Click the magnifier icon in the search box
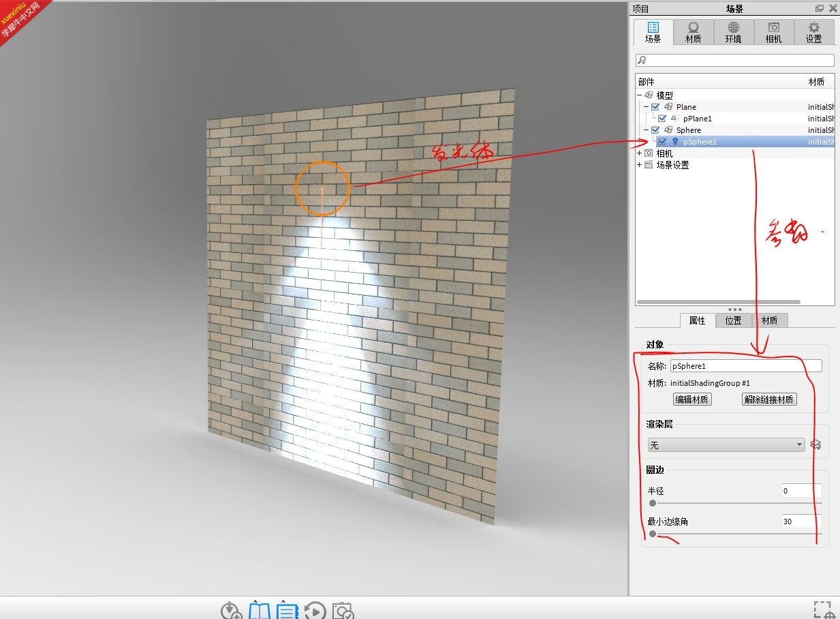840x619 pixels. tap(641, 60)
